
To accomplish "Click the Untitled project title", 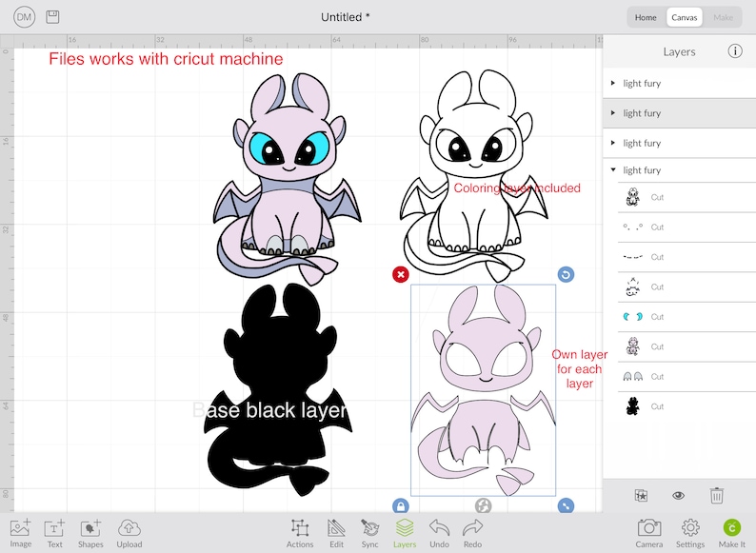I will pos(346,17).
